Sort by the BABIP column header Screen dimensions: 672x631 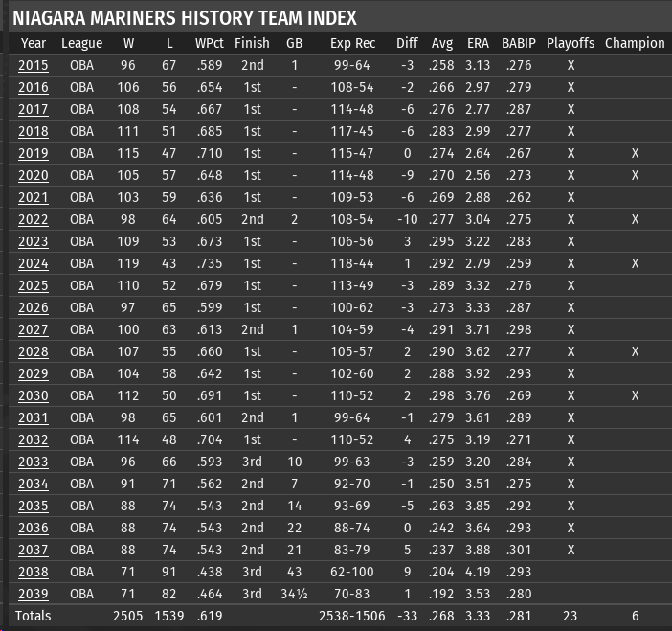[x=518, y=43]
